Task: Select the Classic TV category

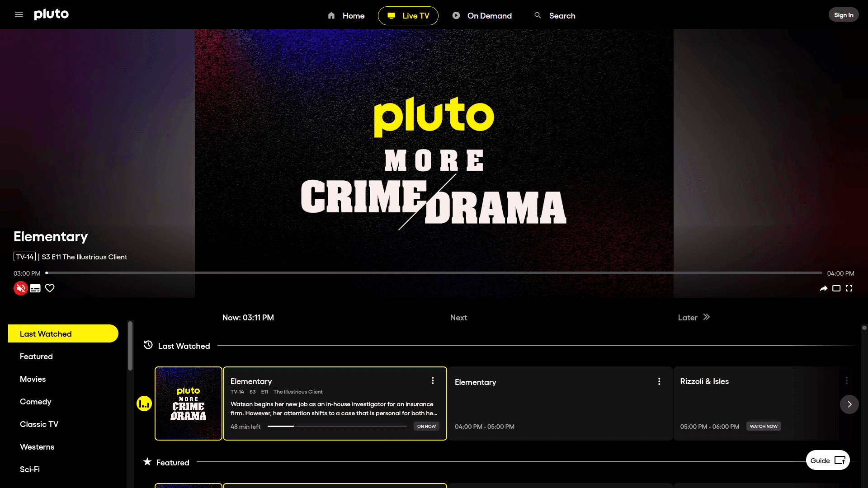Action: [39, 424]
